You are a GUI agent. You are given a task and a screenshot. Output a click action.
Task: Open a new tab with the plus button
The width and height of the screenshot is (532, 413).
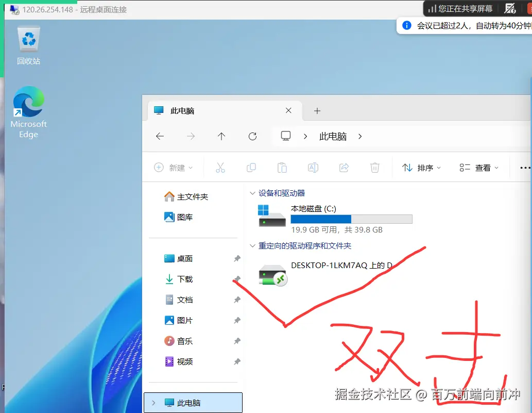click(317, 110)
